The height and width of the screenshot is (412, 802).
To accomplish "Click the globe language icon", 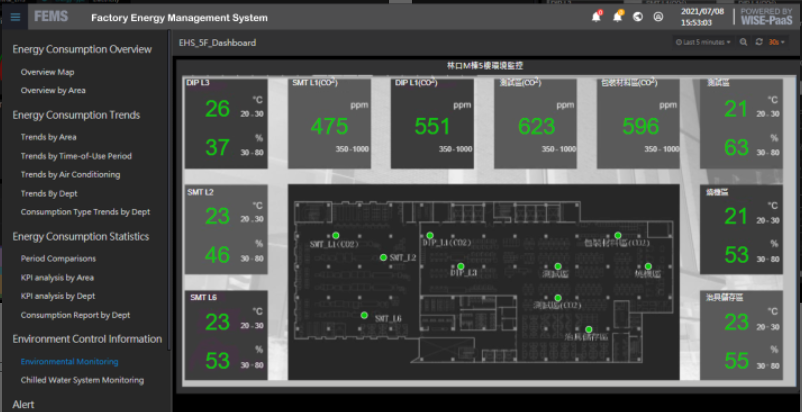I will [638, 17].
